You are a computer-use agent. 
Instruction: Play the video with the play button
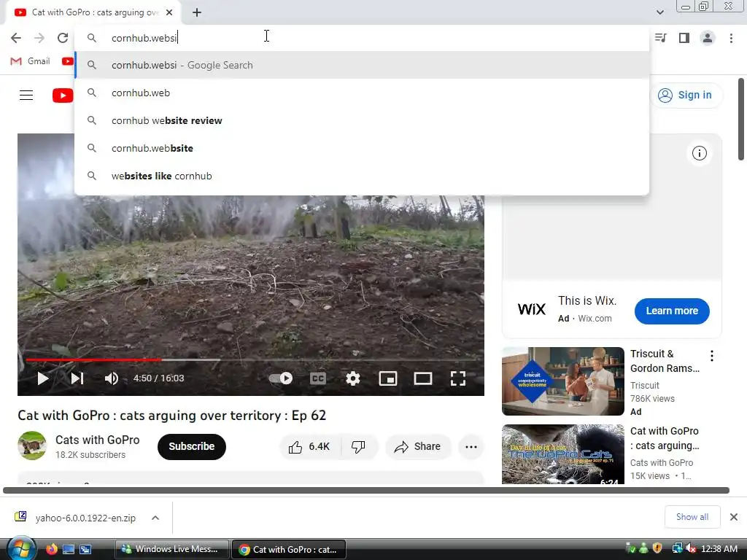pyautogui.click(x=43, y=378)
